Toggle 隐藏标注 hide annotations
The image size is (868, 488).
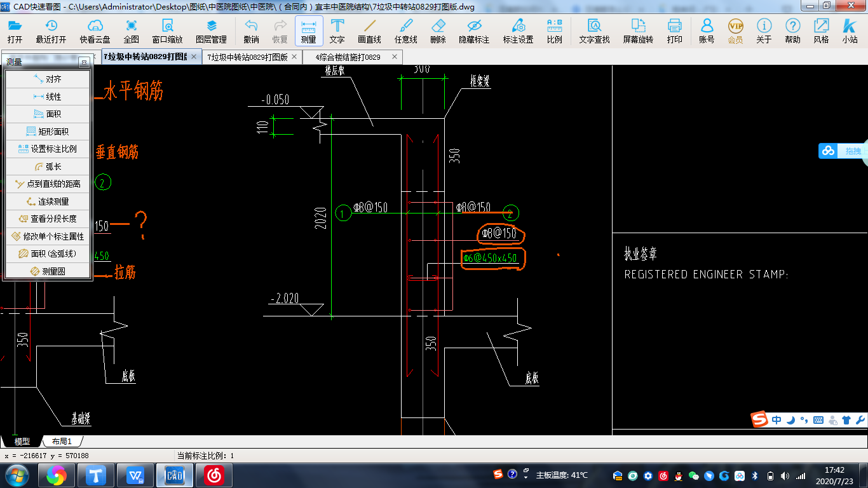(x=474, y=31)
